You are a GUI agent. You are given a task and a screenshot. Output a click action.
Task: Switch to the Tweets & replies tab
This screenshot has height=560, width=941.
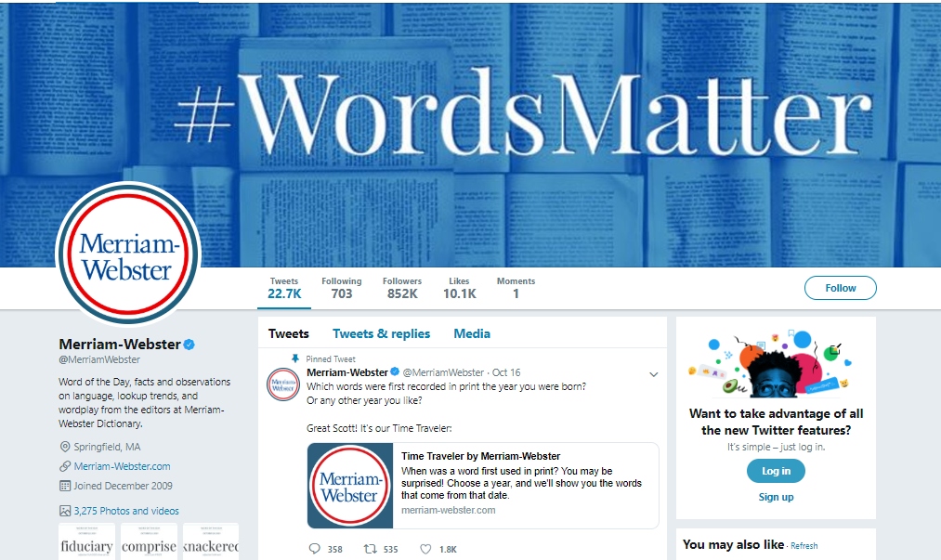coord(381,333)
